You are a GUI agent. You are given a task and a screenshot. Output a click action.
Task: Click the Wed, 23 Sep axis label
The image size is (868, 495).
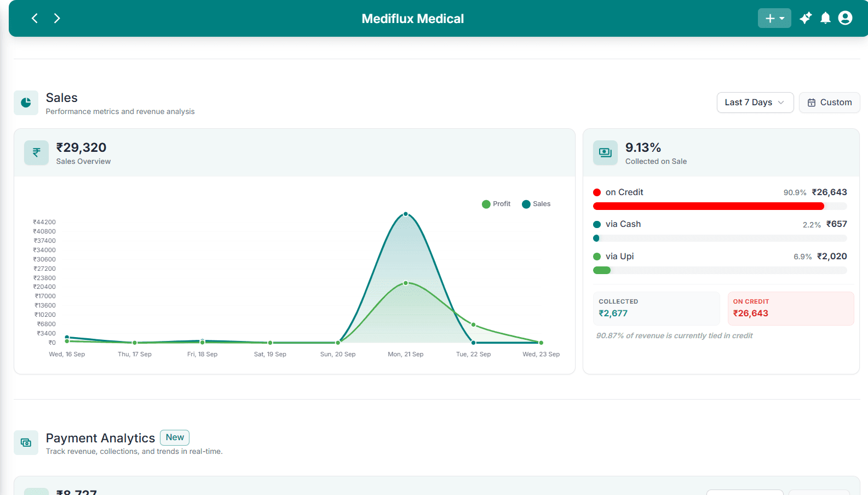point(541,354)
